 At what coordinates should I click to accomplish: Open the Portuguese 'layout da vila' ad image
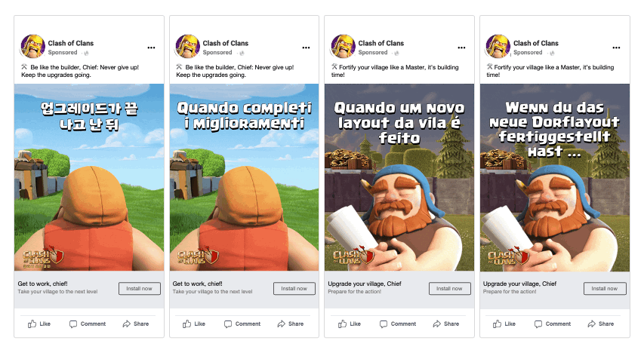399,177
